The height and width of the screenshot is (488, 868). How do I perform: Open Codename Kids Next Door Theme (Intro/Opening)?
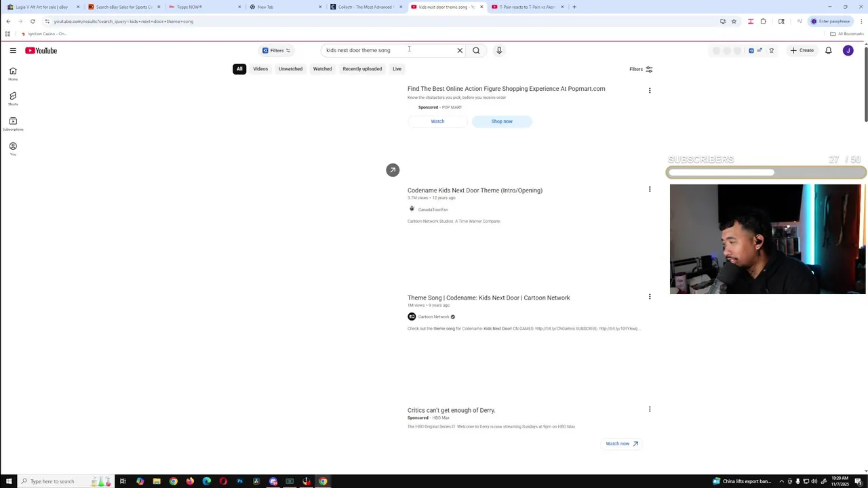475,190
